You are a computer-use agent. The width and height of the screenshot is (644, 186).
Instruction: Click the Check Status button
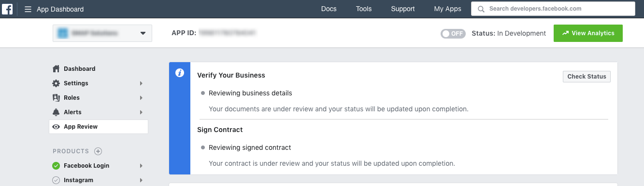point(587,77)
